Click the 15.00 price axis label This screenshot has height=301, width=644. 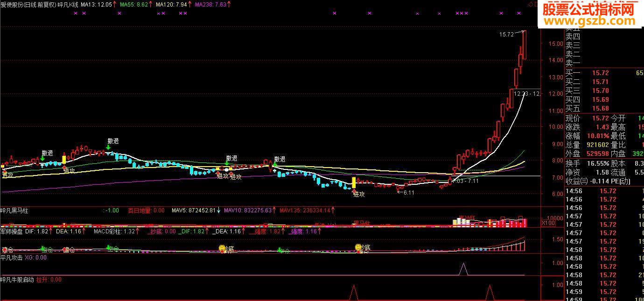(555, 43)
